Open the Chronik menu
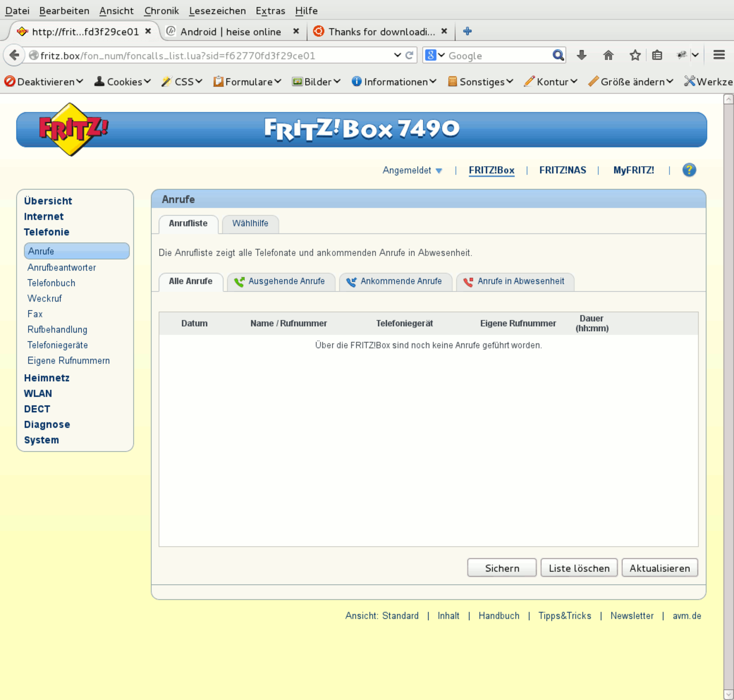 (161, 10)
